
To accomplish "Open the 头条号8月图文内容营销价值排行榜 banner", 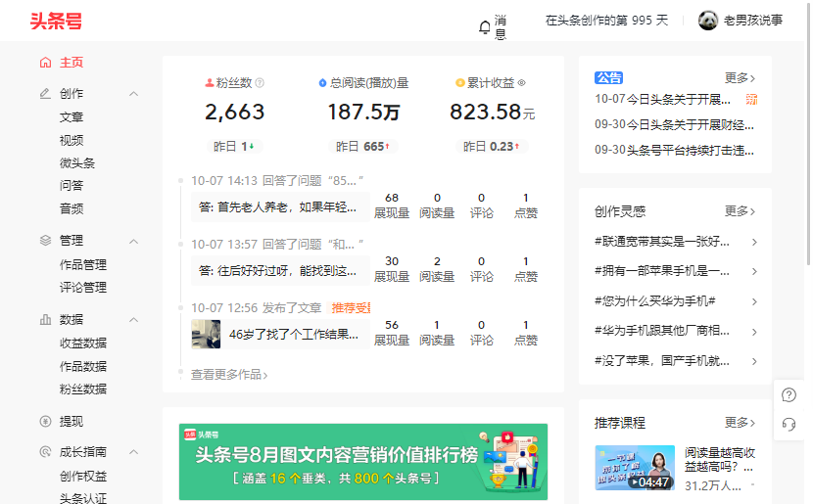I will 363,462.
